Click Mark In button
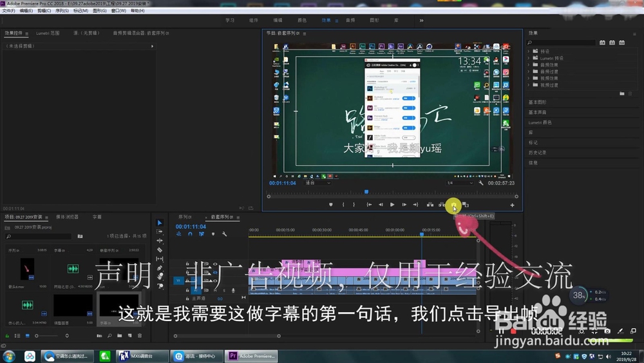Screen dimensions: 644x363 [x=343, y=205]
